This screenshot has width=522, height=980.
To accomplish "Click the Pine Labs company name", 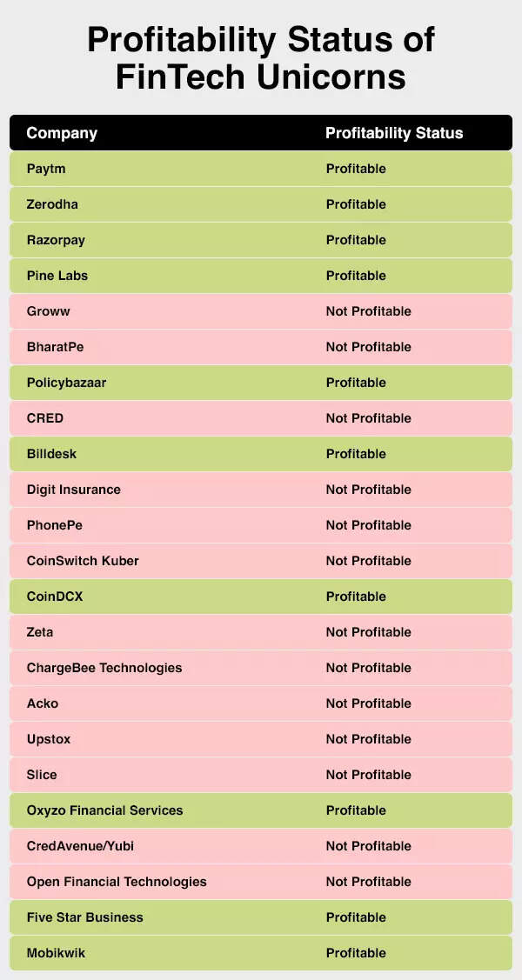I will coord(57,276).
